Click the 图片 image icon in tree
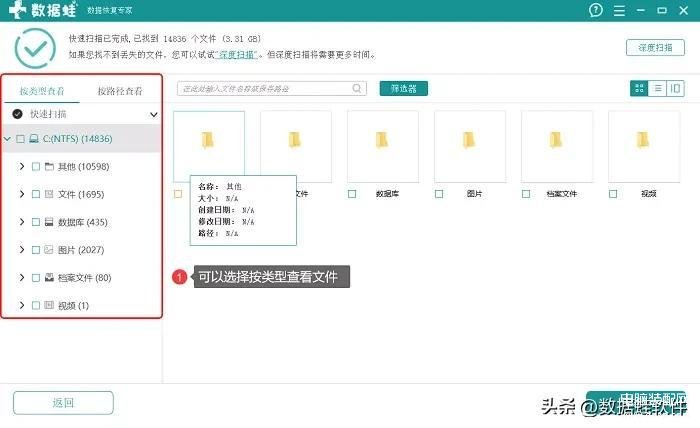 (49, 249)
